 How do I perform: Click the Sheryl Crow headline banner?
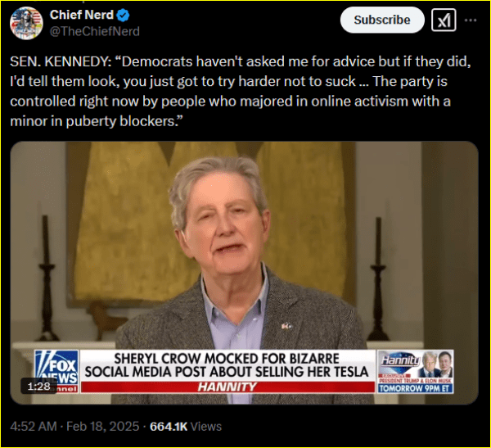point(227,365)
